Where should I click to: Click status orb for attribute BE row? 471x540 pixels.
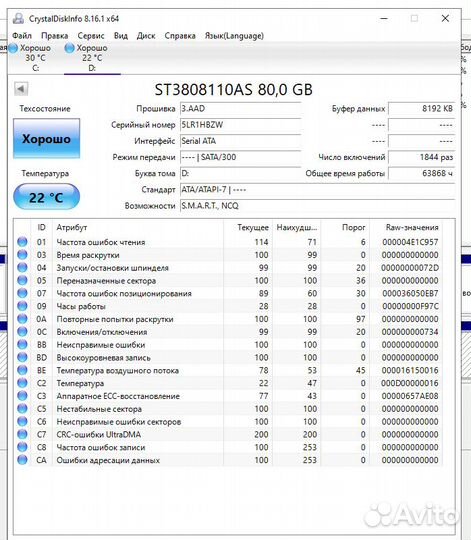[x=22, y=370]
